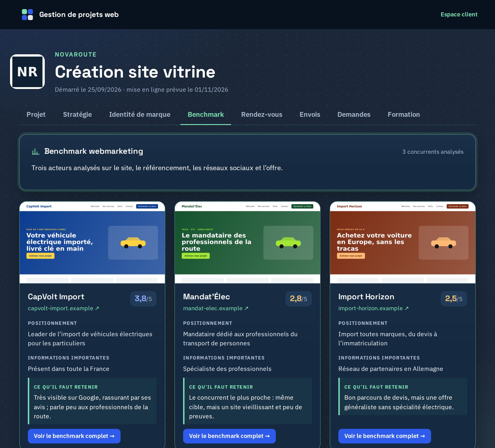This screenshot has width=495, height=448.
Task: Click the 3,8/5 score badge
Action: click(143, 299)
